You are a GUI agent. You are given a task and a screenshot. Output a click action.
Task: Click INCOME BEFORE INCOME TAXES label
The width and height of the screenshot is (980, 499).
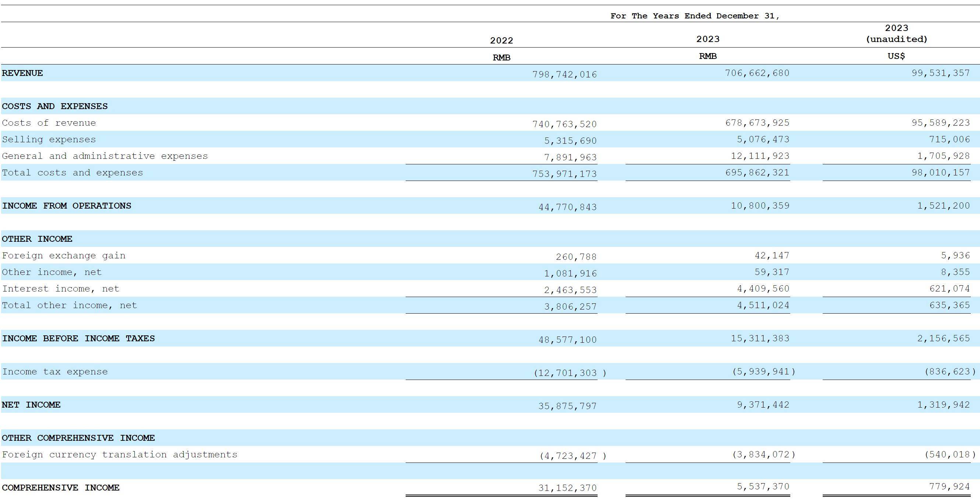click(x=78, y=339)
